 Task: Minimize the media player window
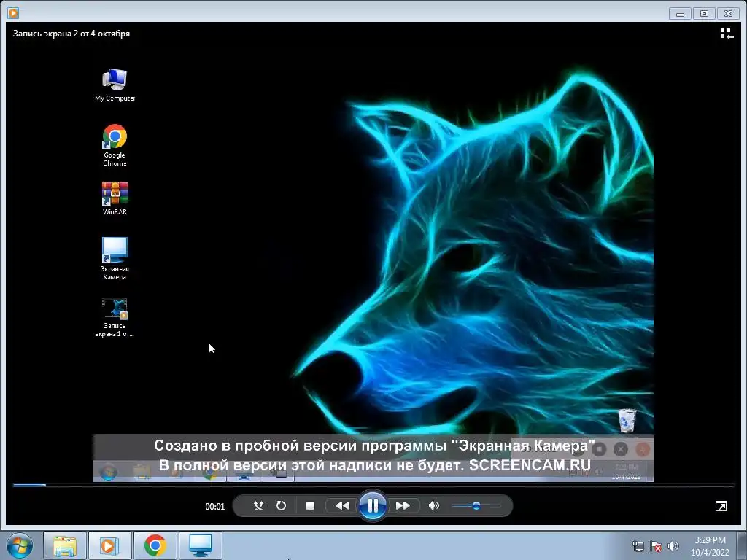click(680, 13)
